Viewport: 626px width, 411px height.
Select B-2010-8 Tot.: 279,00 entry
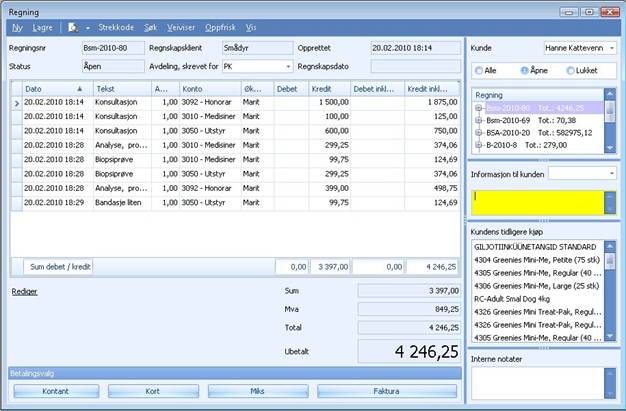point(526,145)
